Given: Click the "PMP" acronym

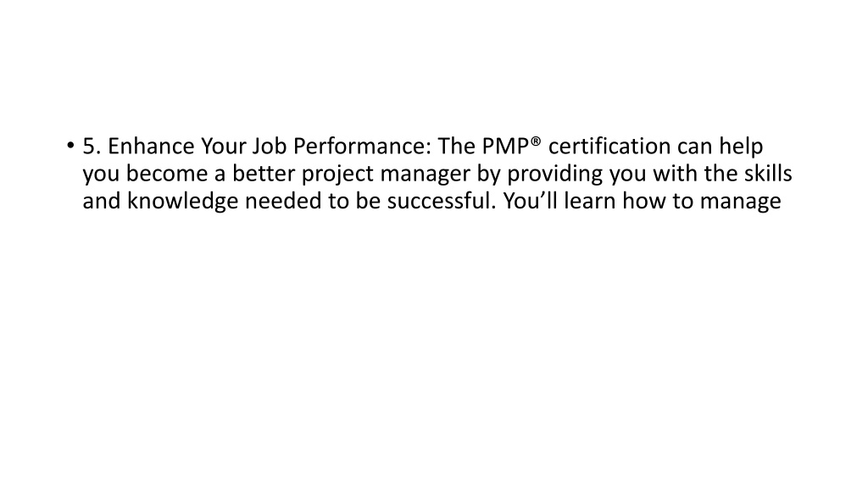Looking at the screenshot, I should coord(505,146).
